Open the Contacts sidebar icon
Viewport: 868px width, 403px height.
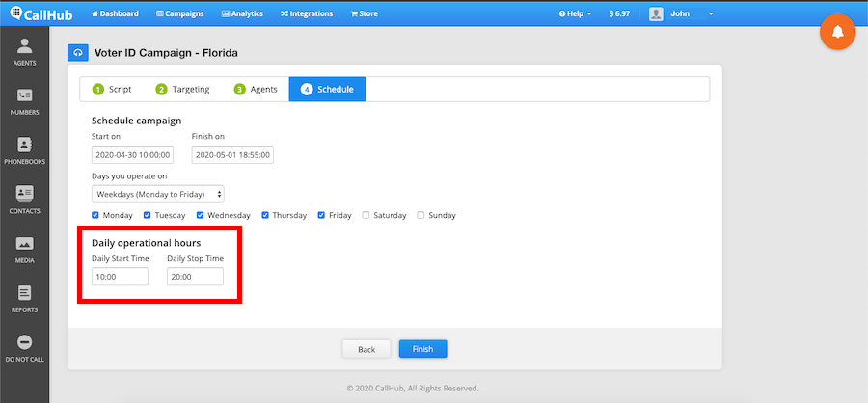pyautogui.click(x=24, y=201)
